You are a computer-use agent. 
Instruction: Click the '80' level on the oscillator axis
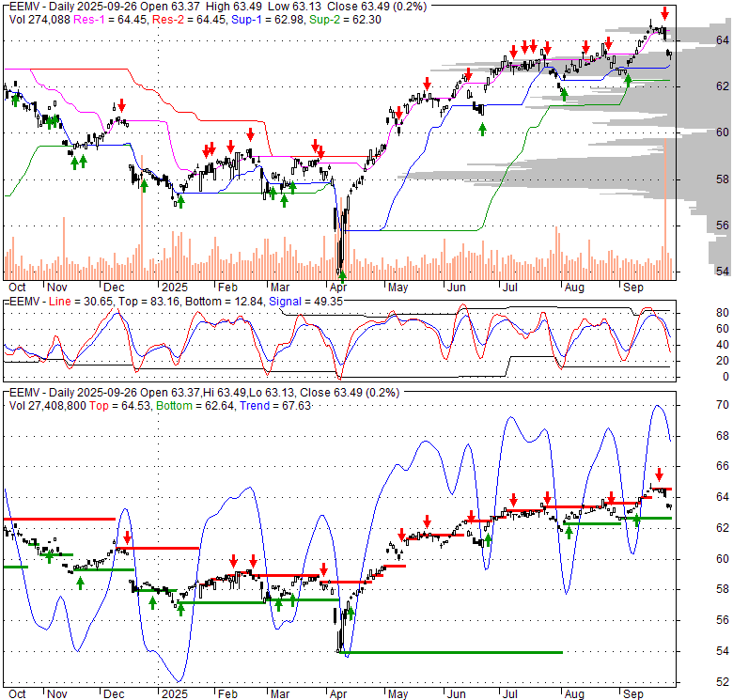[723, 313]
